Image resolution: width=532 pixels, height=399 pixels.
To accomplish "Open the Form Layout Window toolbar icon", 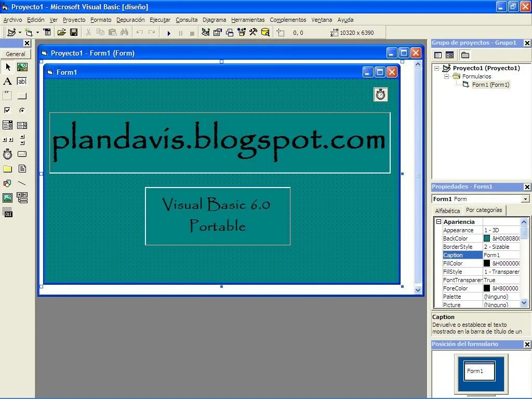I will click(230, 33).
